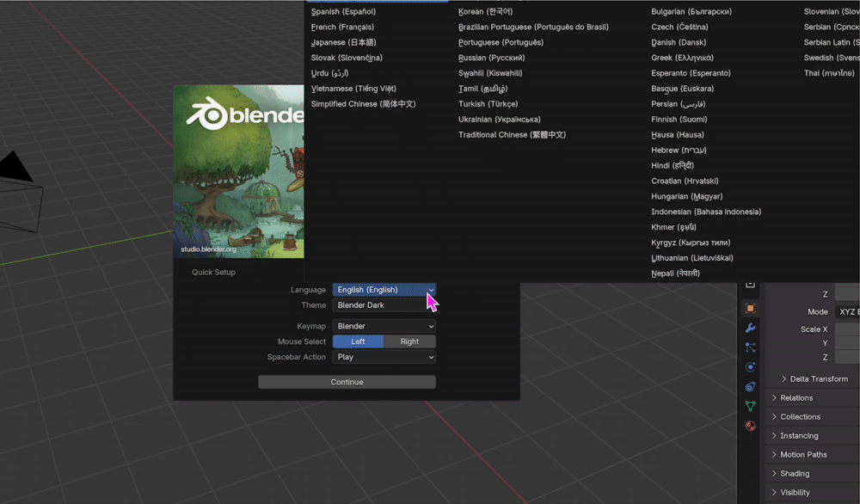860x504 pixels.
Task: Open the Object Constraints tab icon
Action: pyautogui.click(x=750, y=387)
